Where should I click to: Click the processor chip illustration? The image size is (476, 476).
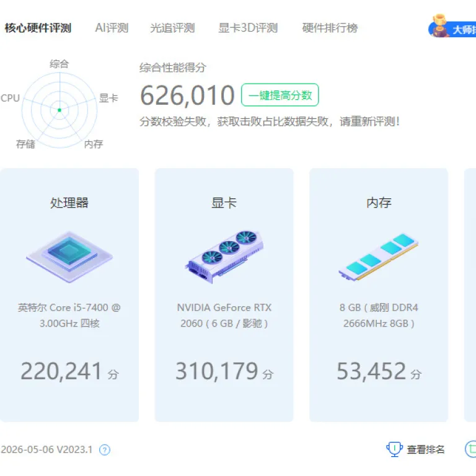point(69,257)
